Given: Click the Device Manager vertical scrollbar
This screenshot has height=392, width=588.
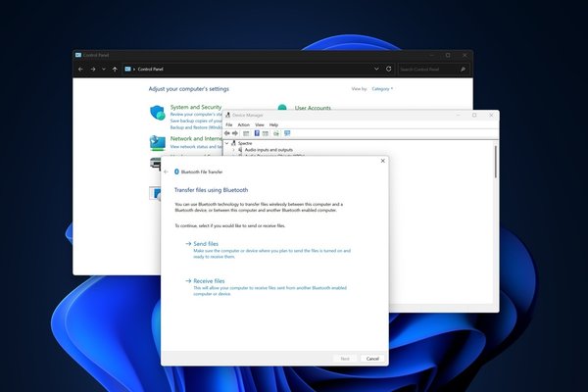Looking at the screenshot, I should [x=496, y=162].
